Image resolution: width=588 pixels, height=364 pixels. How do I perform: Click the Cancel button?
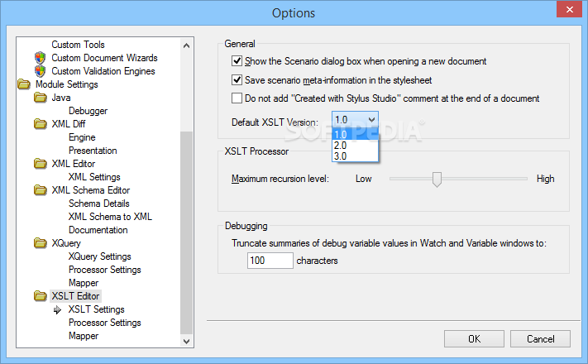[x=540, y=339]
